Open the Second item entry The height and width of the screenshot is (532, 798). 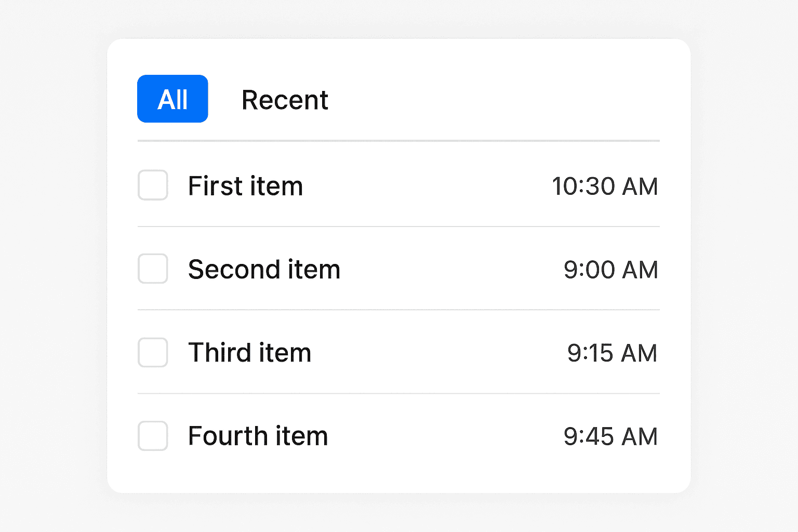pyautogui.click(x=264, y=269)
